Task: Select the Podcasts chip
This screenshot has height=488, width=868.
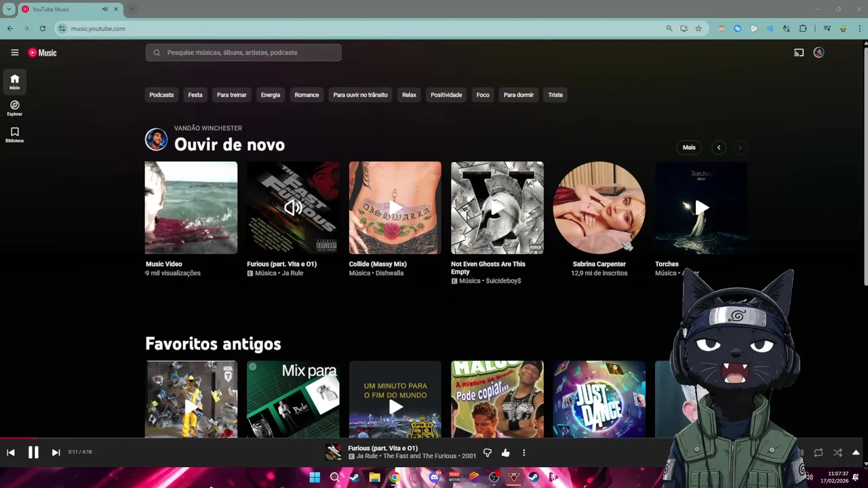Action: pyautogui.click(x=161, y=95)
